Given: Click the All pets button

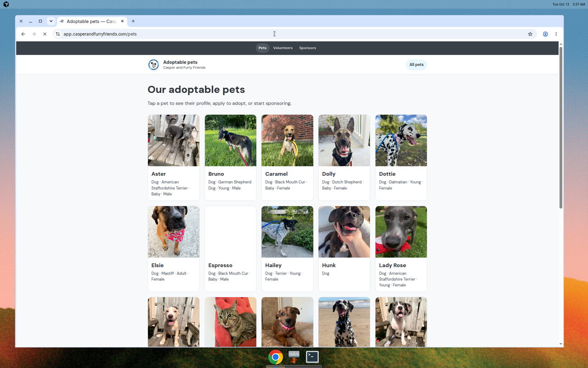Looking at the screenshot, I should (x=417, y=65).
